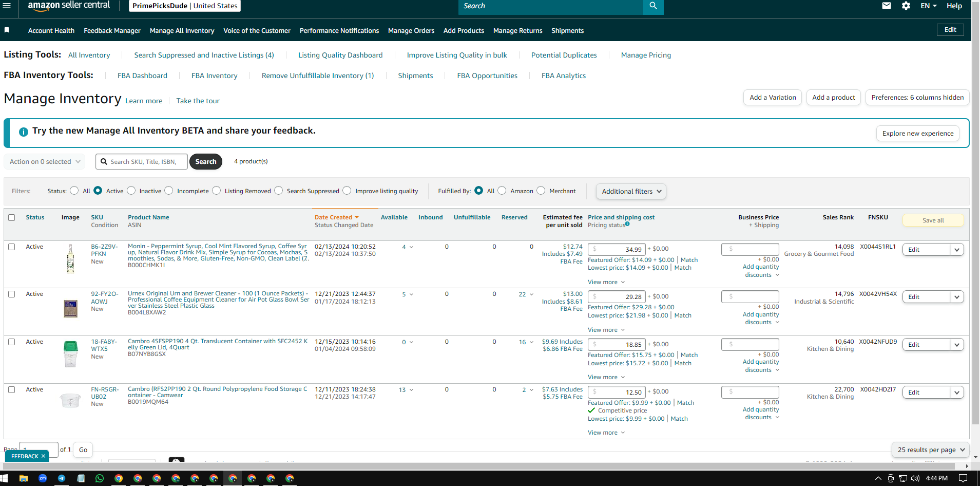Select checkbox for Cambro 2 Qt. container row

pyautogui.click(x=12, y=389)
